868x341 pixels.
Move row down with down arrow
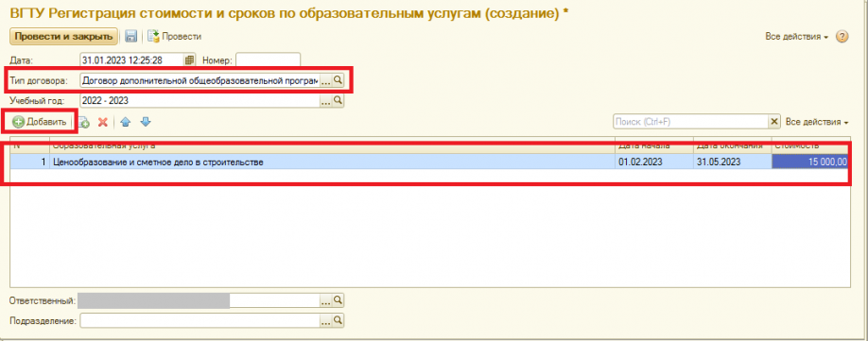tap(145, 122)
